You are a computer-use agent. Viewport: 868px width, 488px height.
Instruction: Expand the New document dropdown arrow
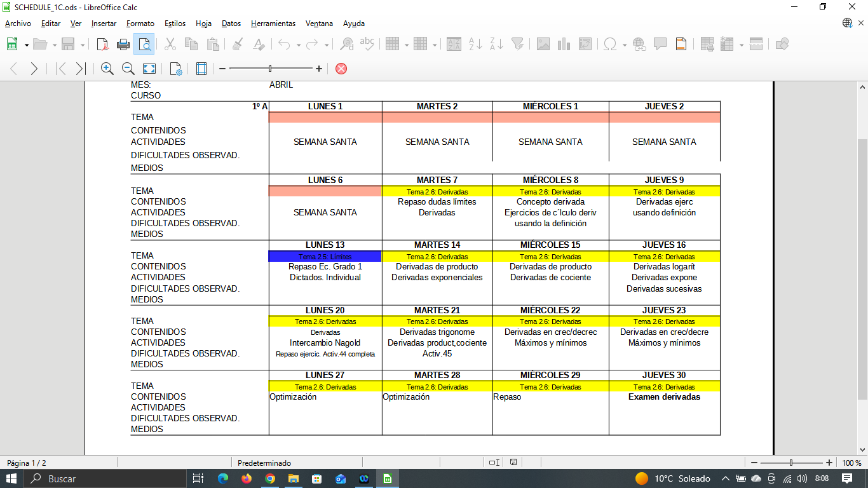pos(27,44)
